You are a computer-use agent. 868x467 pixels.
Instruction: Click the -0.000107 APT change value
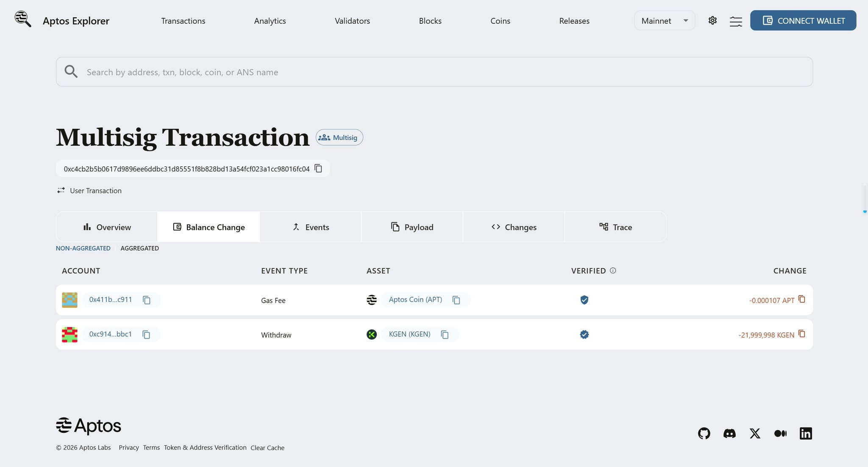coord(772,300)
